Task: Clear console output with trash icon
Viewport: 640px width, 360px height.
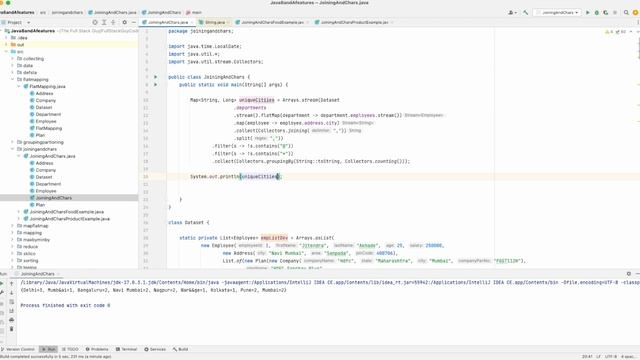Action: pos(11,329)
